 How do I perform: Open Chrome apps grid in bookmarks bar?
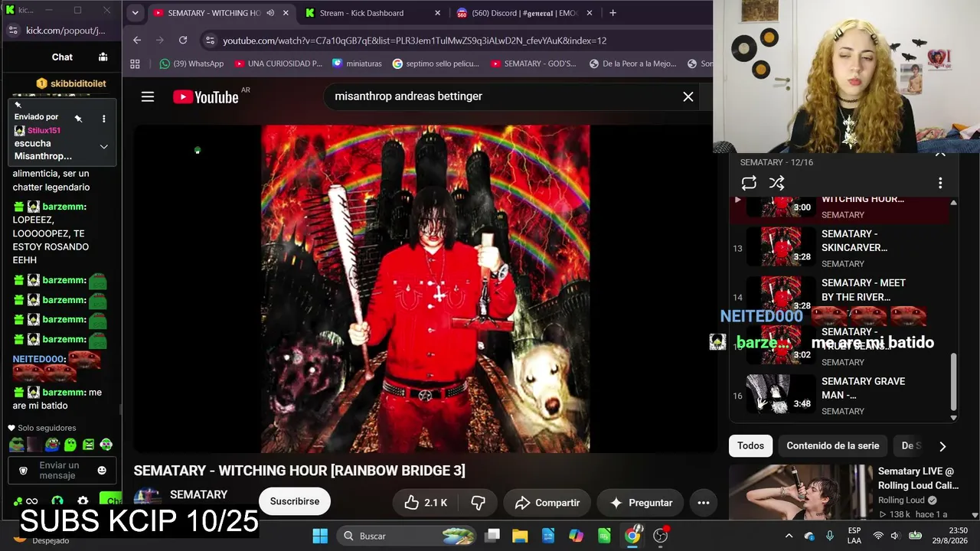(x=136, y=64)
